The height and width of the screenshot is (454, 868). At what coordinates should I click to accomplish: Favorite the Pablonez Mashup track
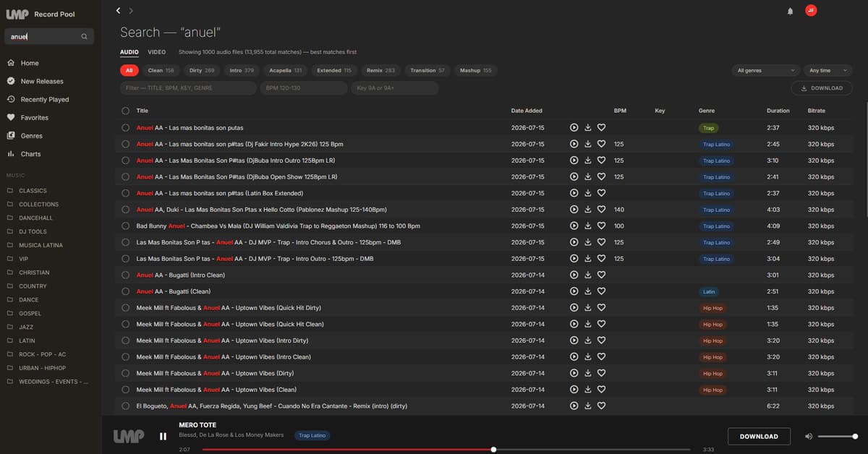pyautogui.click(x=601, y=210)
